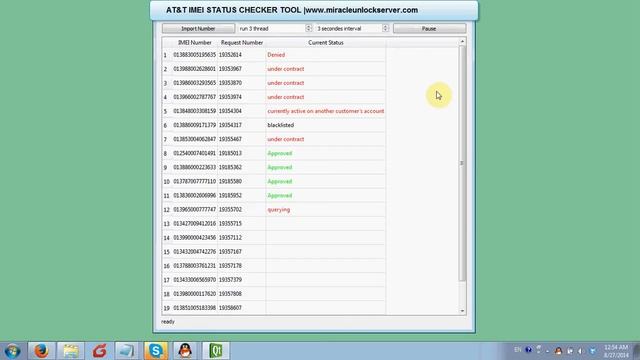Select 'under contract' status in row 7
Screen dimensions: 640x360
[286, 139]
